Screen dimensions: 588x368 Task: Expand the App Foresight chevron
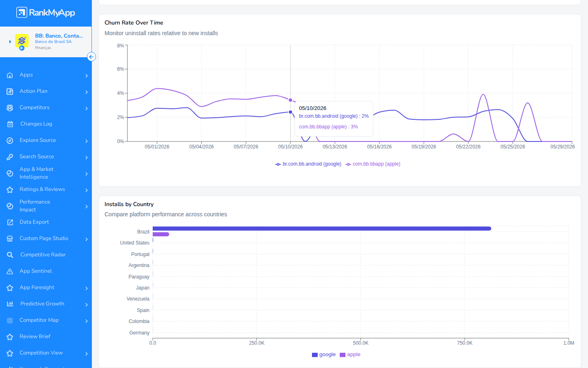pyautogui.click(x=87, y=288)
